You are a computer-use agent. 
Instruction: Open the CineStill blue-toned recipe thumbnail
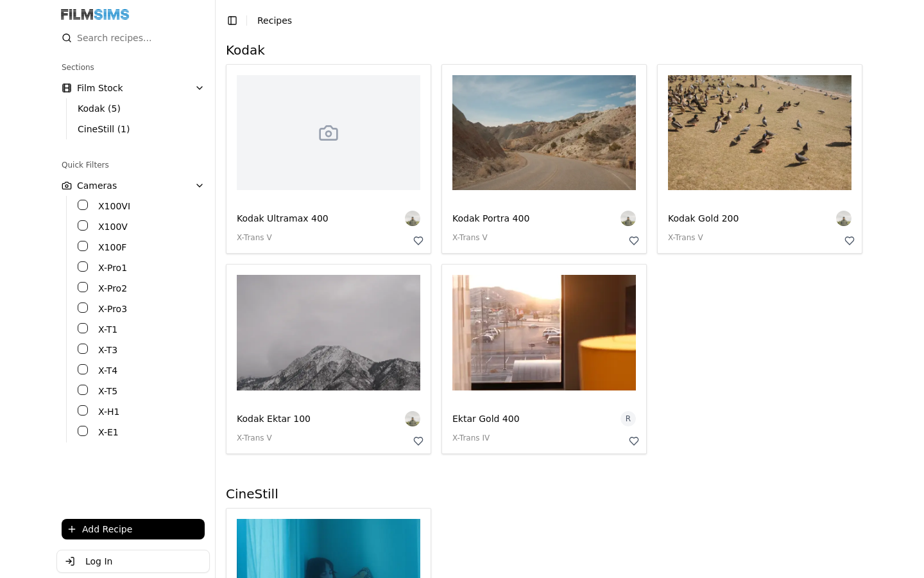[329, 548]
